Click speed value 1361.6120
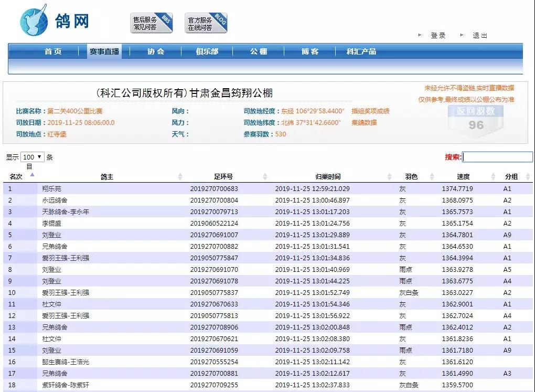This screenshot has height=392, width=535. [457, 362]
